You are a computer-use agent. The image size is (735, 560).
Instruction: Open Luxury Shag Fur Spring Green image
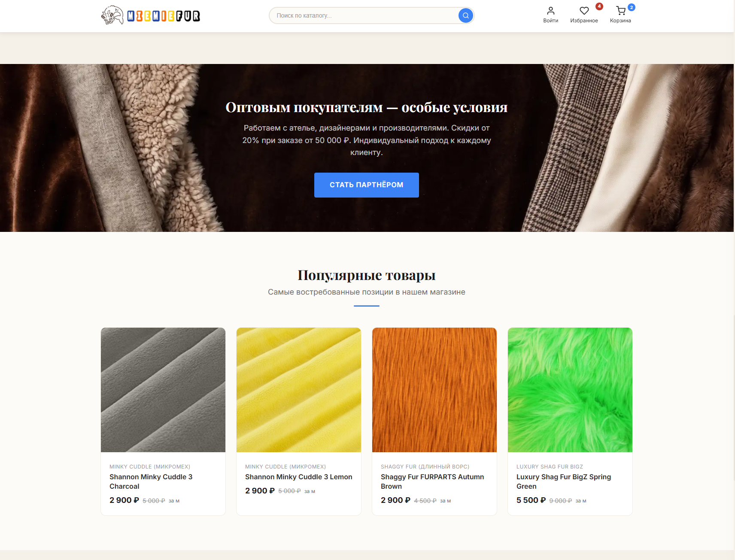(x=570, y=390)
